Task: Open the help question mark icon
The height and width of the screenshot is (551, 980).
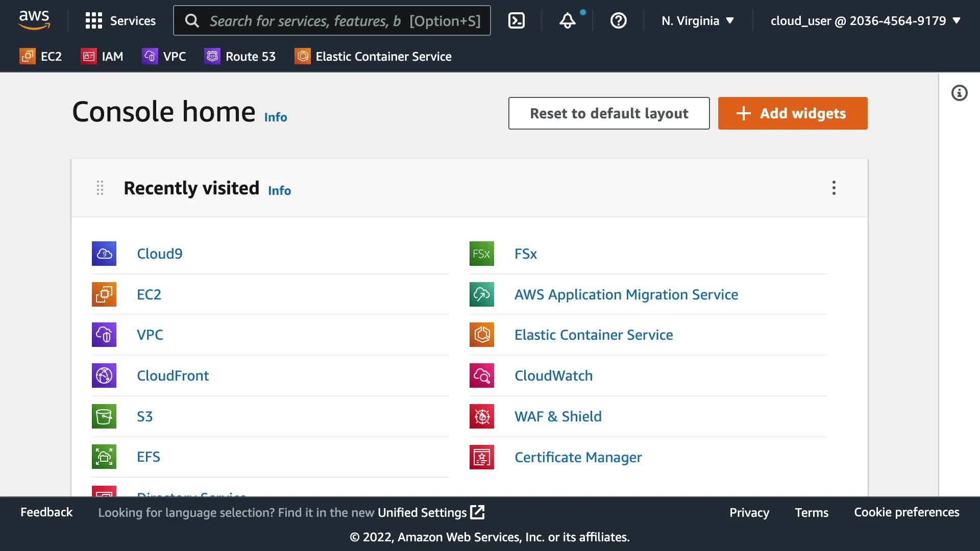Action: tap(618, 20)
